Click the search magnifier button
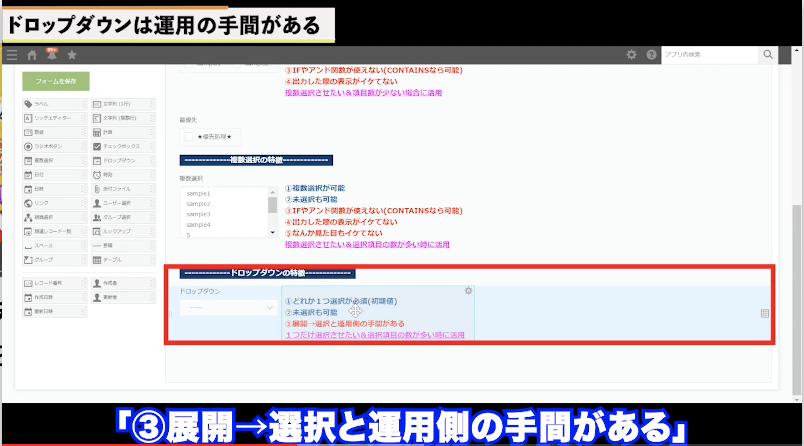This screenshot has width=804, height=446. [768, 55]
